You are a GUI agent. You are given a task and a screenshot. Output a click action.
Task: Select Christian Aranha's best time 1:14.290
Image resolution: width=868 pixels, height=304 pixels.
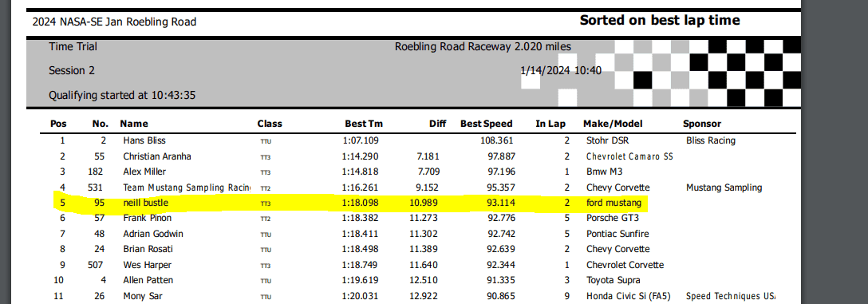pos(361,156)
